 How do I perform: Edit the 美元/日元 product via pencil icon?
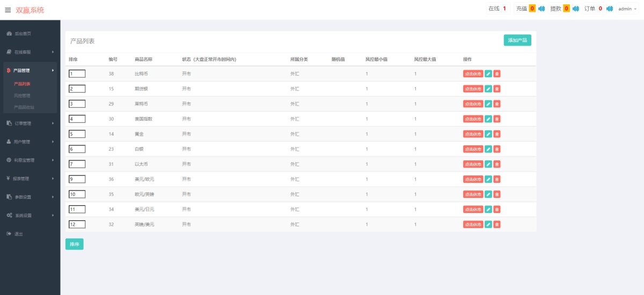click(x=488, y=209)
